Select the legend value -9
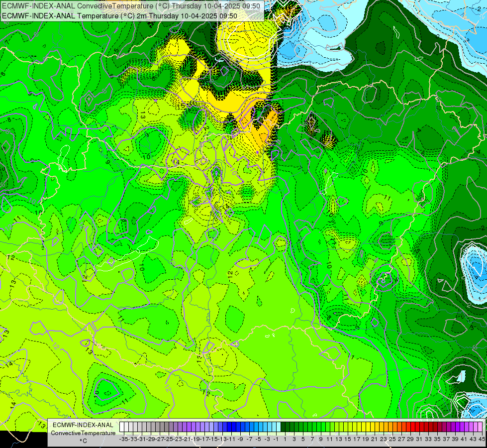 click(x=240, y=439)
